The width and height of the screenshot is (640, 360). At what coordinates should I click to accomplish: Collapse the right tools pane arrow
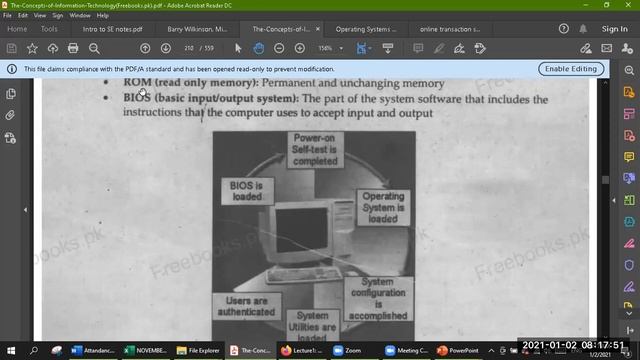click(614, 200)
